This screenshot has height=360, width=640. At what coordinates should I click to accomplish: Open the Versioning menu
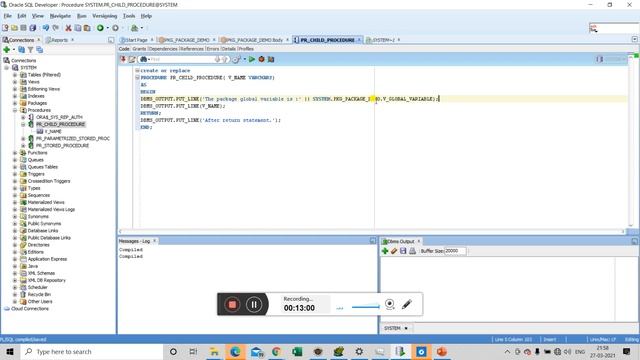click(104, 16)
